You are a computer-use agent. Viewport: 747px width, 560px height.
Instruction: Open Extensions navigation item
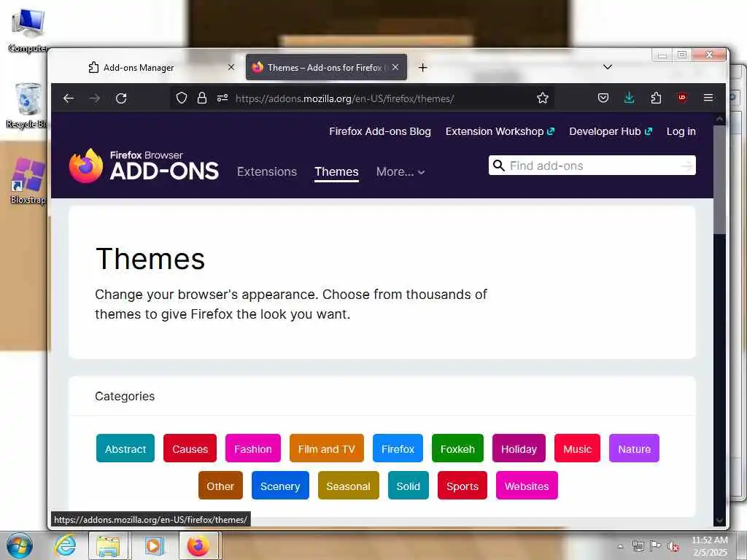pyautogui.click(x=267, y=171)
